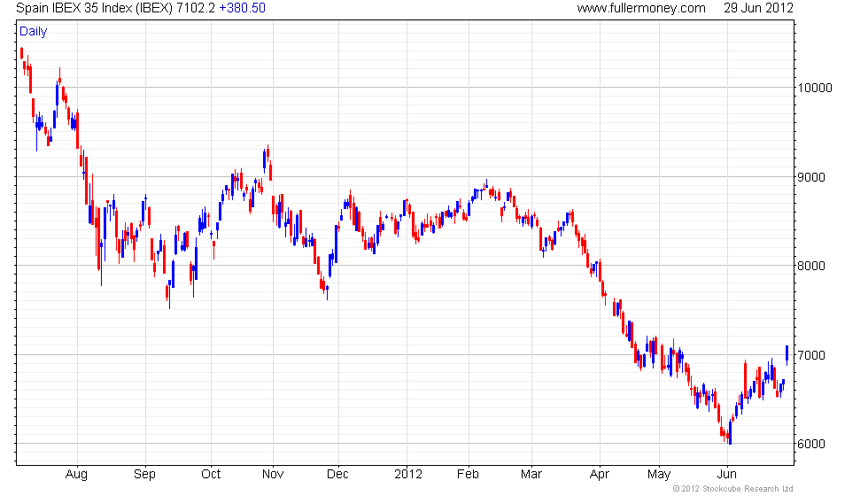
Task: Click the 6000 y-axis label
Action: point(811,444)
